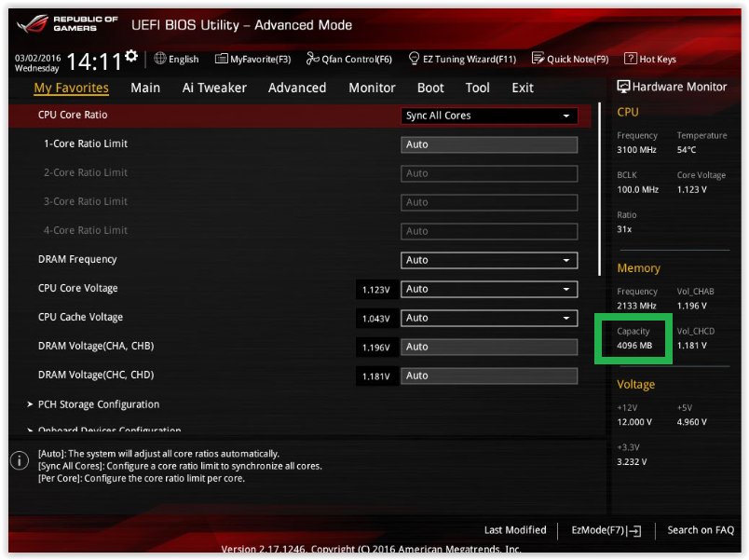Click Last Modified to review changes
Image resolution: width=749 pixels, height=560 pixels.
pyautogui.click(x=515, y=529)
